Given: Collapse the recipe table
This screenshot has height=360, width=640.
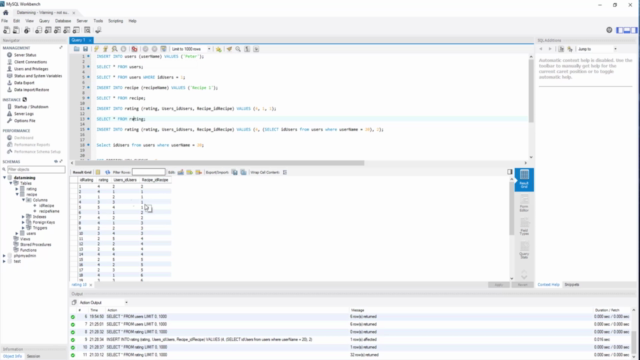Looking at the screenshot, I should 17,195.
